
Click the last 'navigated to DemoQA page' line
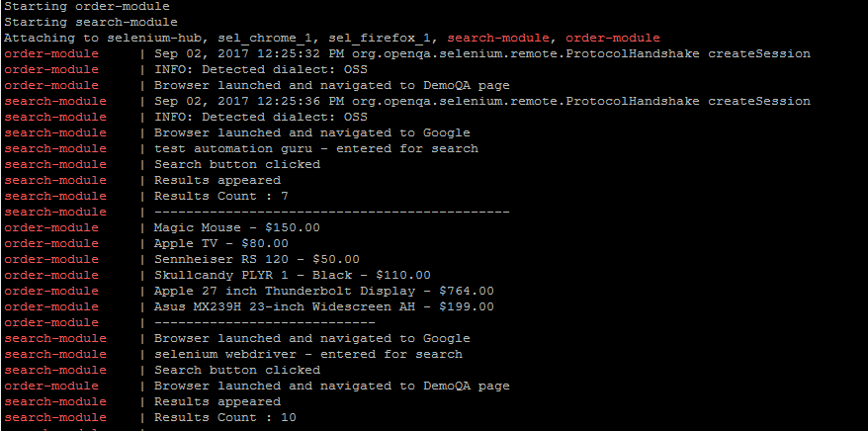click(331, 386)
